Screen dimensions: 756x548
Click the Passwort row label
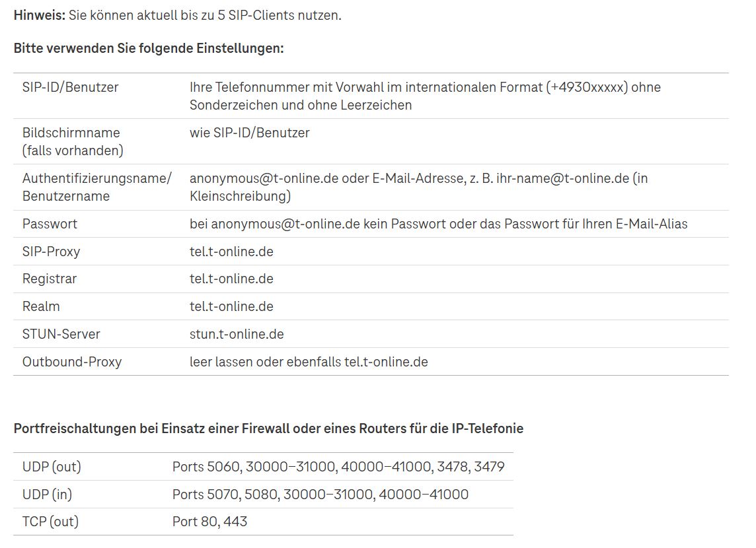pyautogui.click(x=50, y=224)
